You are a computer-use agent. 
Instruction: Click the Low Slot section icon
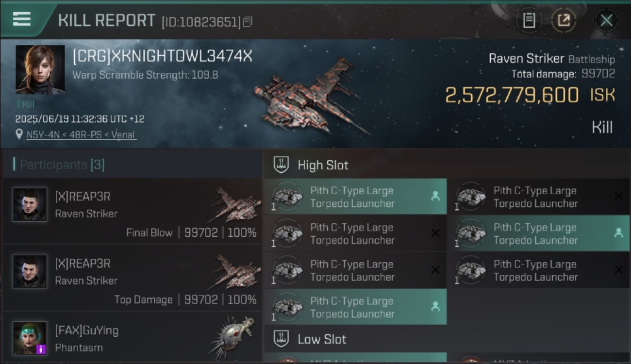click(x=282, y=339)
